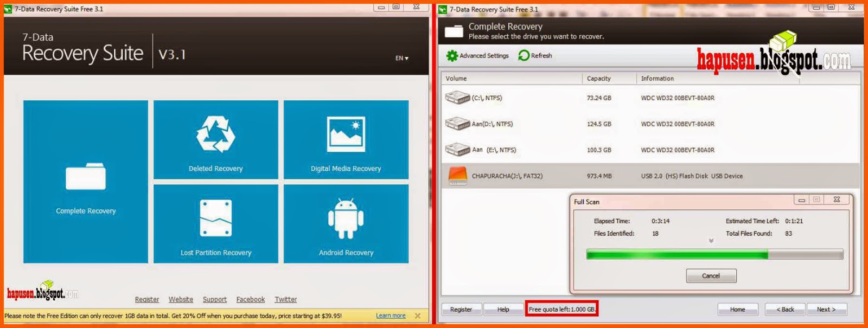Click the Complete Recovery header folder icon
Screen dimensions: 868x328
[x=454, y=31]
